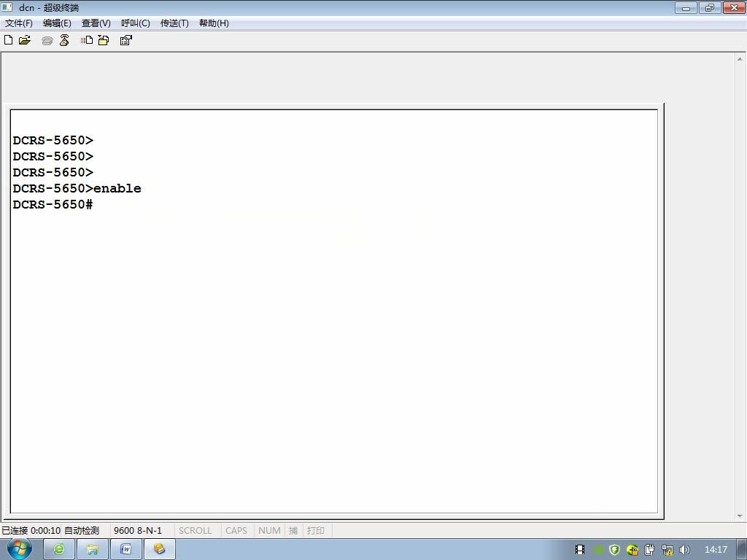
Task: Click the 自动检测 status bar entry
Action: [82, 530]
